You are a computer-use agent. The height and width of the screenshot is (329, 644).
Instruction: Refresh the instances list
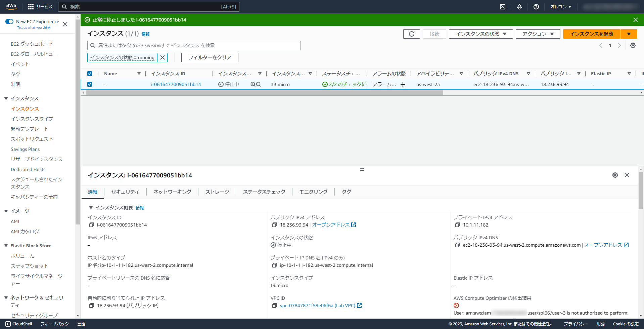click(411, 34)
